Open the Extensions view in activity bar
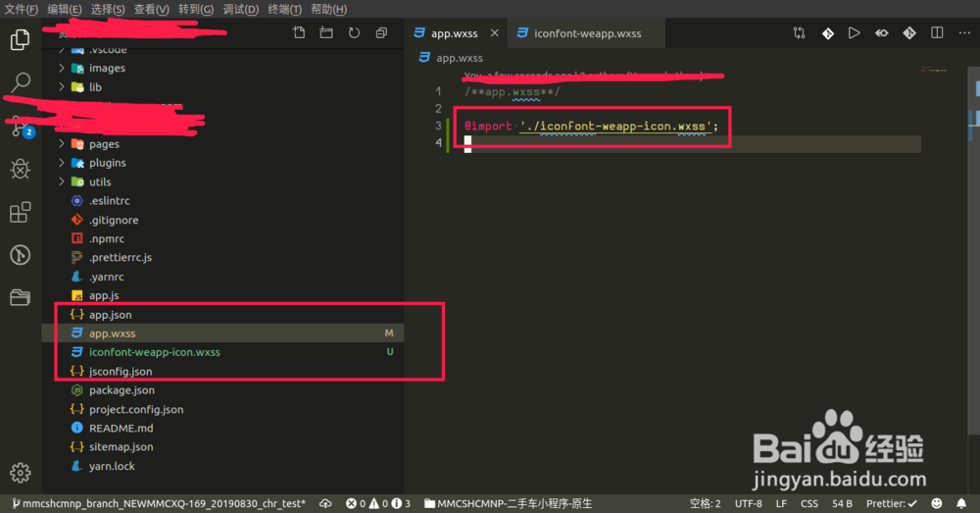 pyautogui.click(x=20, y=212)
